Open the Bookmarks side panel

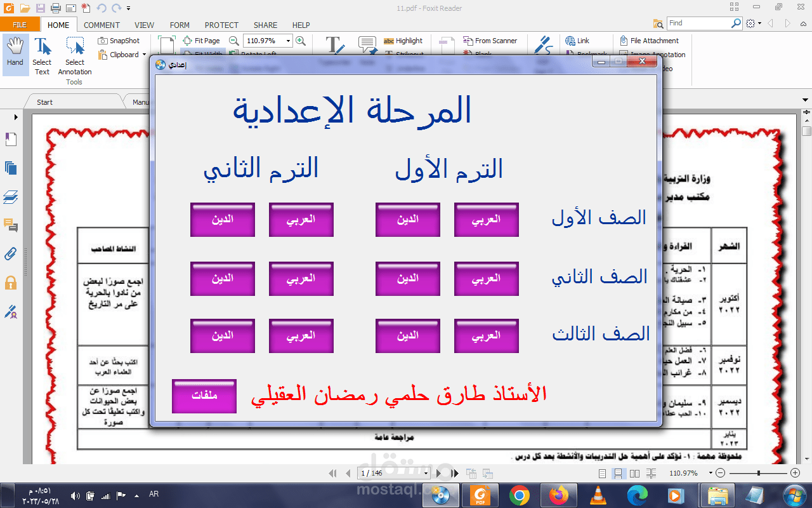pos(11,140)
